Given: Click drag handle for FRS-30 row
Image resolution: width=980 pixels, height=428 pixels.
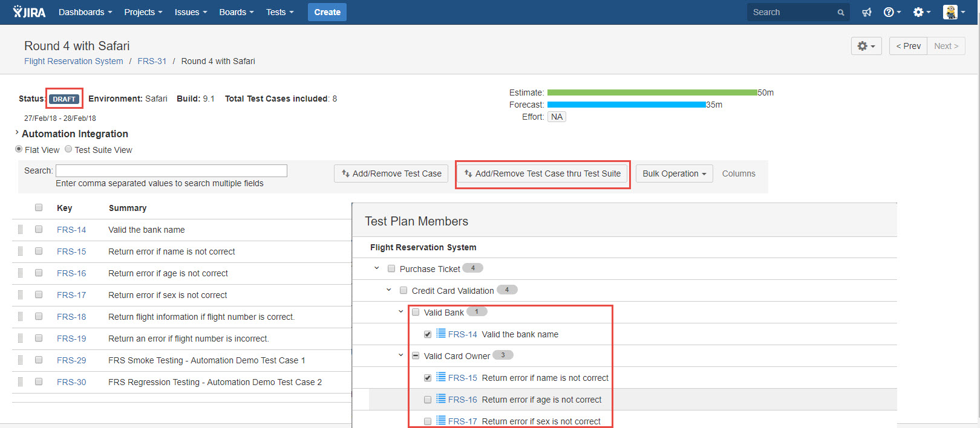Looking at the screenshot, I should [x=20, y=382].
